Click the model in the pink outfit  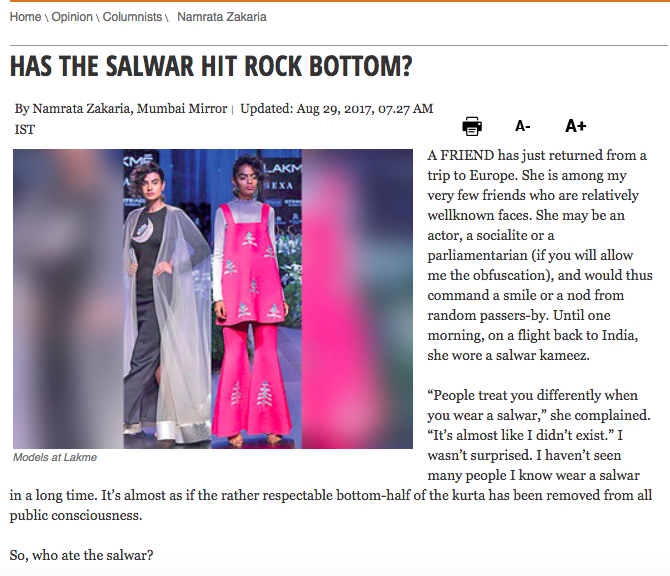click(251, 299)
